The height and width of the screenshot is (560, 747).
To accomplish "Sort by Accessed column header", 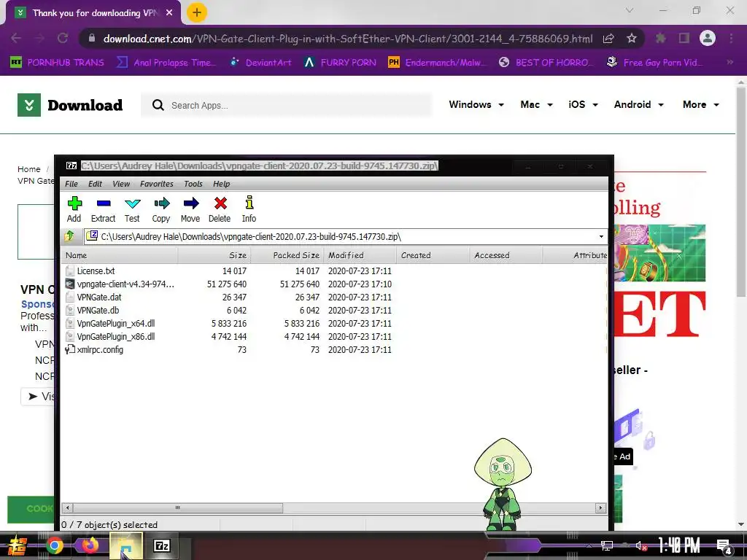I will coord(506,255).
